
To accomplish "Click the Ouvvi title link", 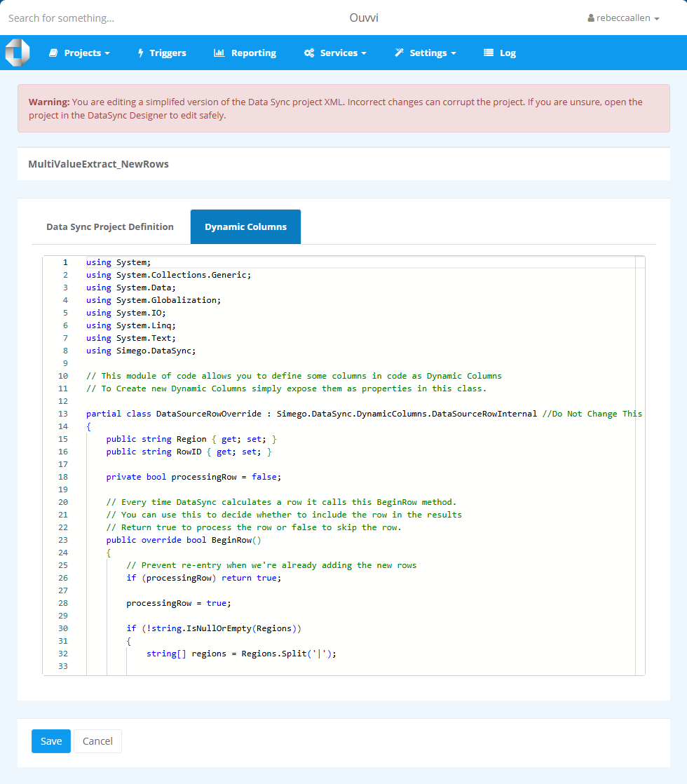I will 364,18.
